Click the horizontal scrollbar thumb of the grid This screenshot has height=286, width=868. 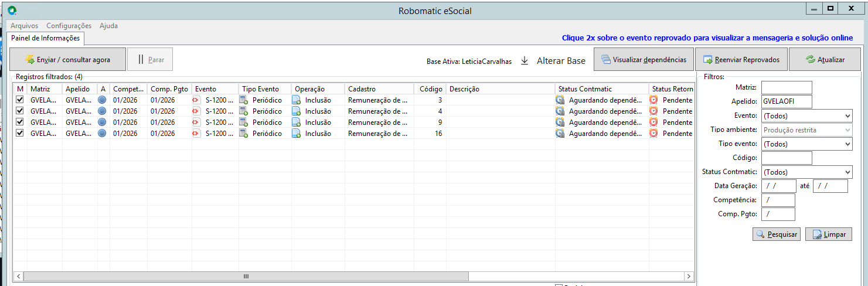point(246,275)
